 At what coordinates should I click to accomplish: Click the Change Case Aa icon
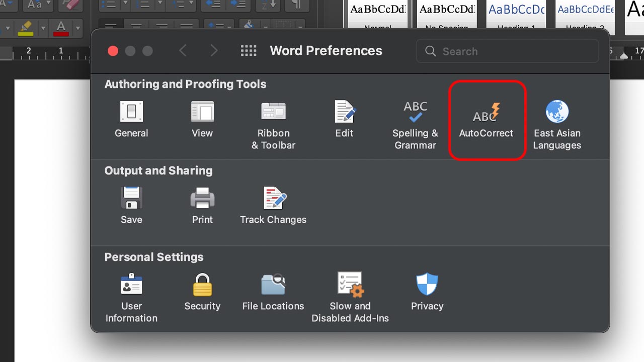[34, 5]
